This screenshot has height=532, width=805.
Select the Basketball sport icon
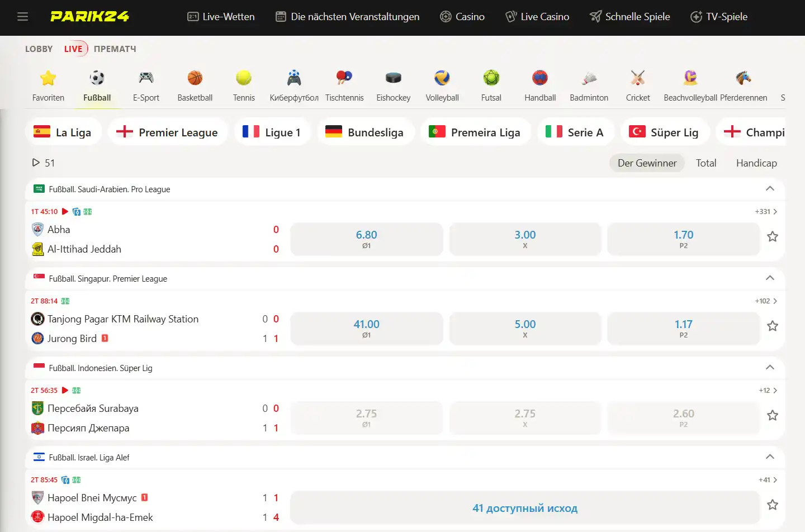195,78
